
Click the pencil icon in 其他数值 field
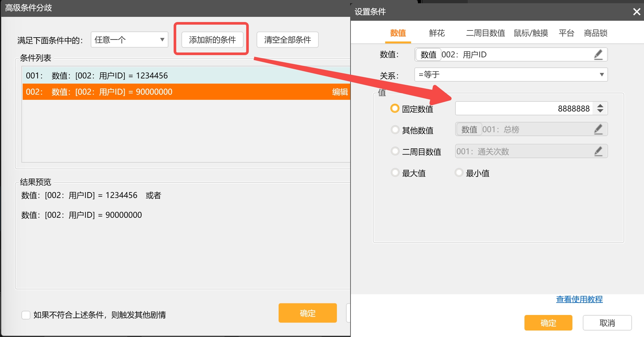pyautogui.click(x=598, y=129)
